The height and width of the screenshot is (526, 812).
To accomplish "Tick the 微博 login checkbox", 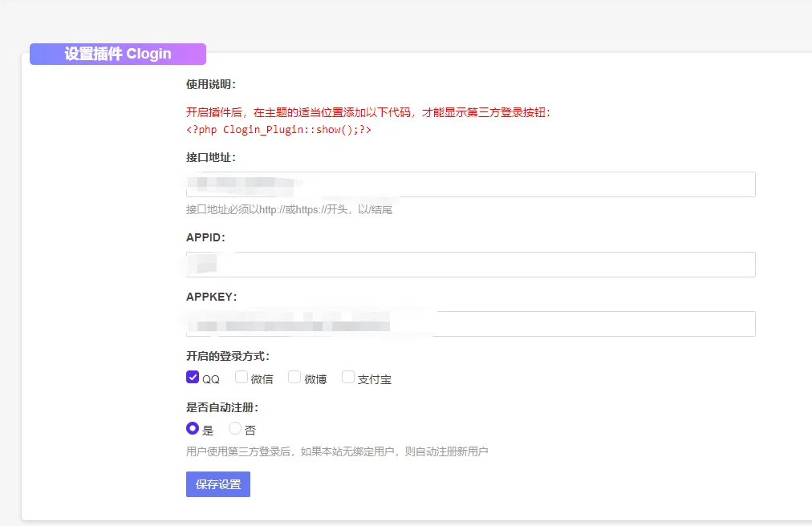I will 294,378.
